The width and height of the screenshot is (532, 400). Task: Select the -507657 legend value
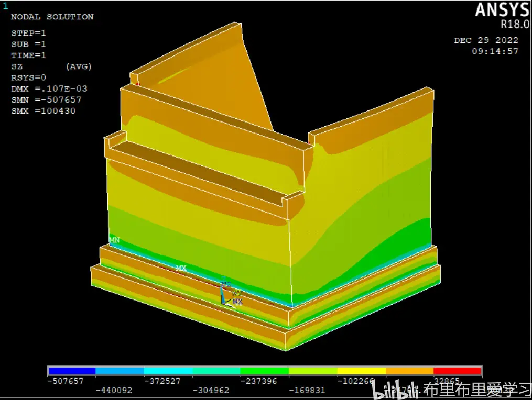coord(66,381)
